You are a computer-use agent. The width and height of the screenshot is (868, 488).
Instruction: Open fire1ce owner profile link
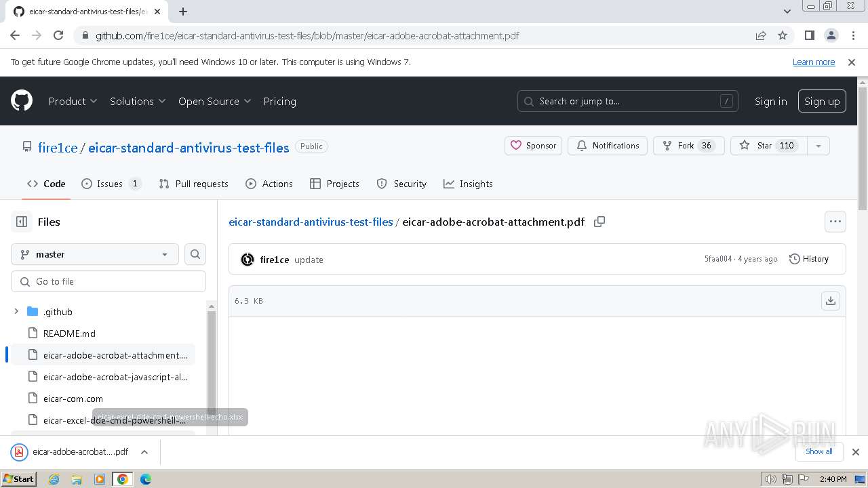(x=58, y=148)
